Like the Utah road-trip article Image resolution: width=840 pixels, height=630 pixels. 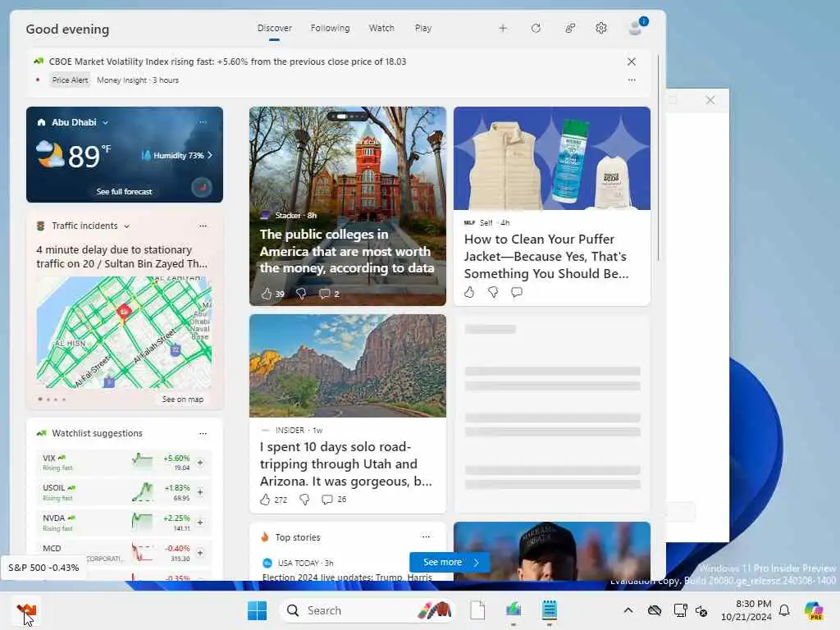(265, 500)
